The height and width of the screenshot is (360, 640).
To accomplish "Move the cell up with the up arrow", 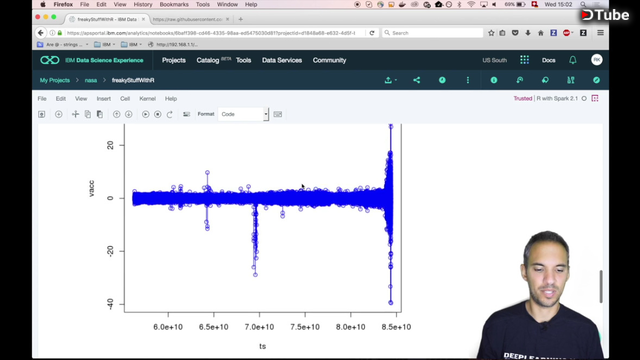I will point(117,114).
